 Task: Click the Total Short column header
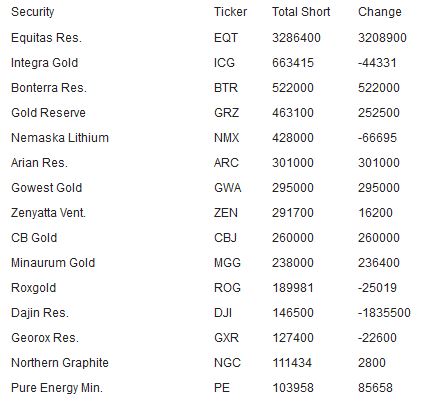click(x=301, y=12)
